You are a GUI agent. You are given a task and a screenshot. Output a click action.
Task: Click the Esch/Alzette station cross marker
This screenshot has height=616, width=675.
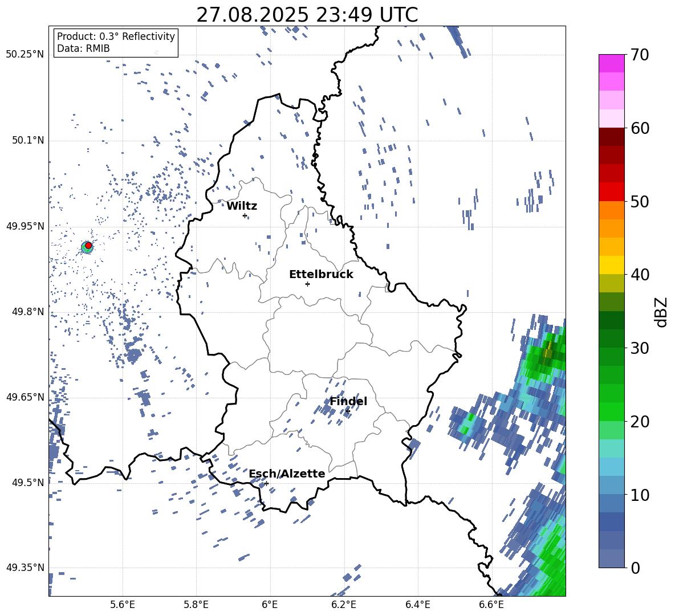coord(266,483)
